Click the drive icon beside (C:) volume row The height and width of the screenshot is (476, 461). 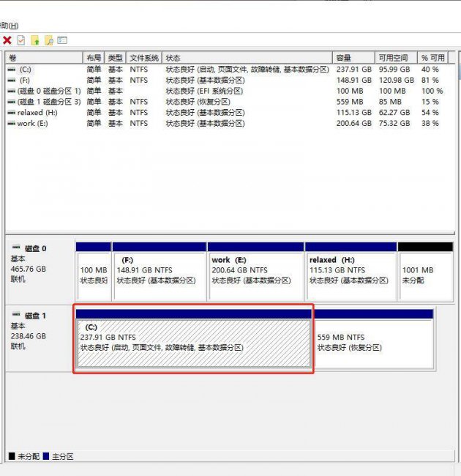12,70
